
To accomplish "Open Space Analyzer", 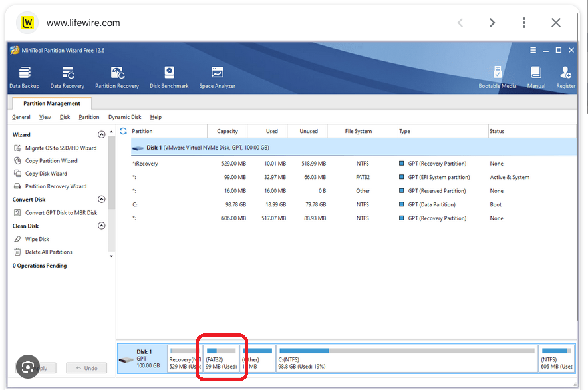I will pyautogui.click(x=217, y=77).
